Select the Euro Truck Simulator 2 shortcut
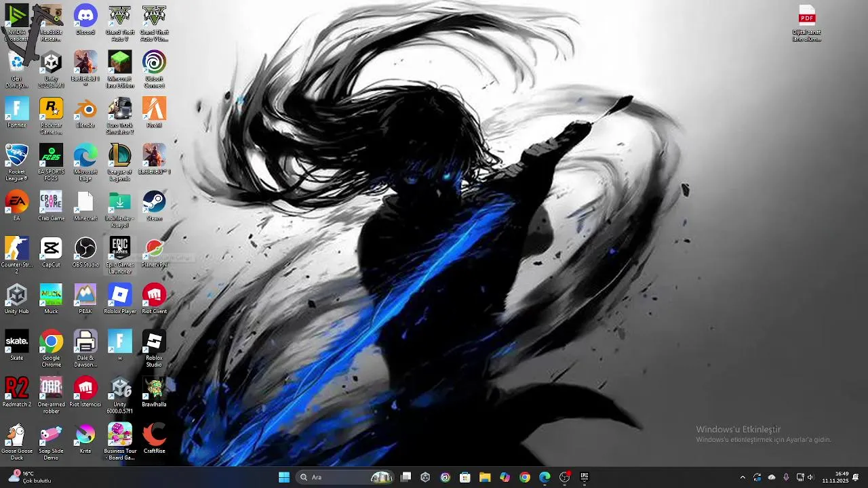This screenshot has height=488, width=868. pyautogui.click(x=120, y=117)
